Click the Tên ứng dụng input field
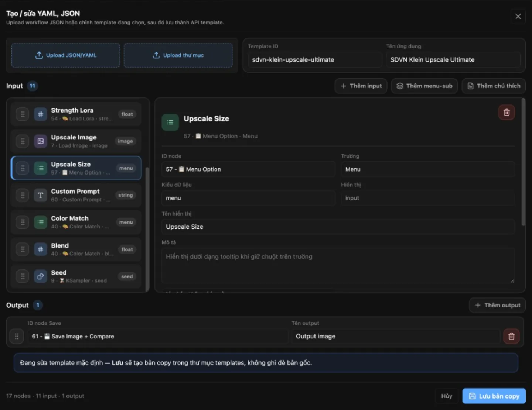The height and width of the screenshot is (410, 532). [x=453, y=60]
